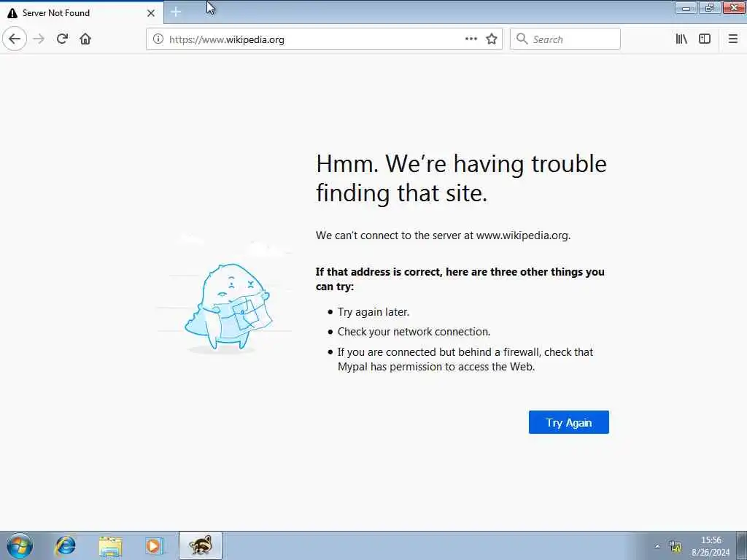Open a new tab with plus
Viewport: 747px width, 560px height.
tap(176, 12)
